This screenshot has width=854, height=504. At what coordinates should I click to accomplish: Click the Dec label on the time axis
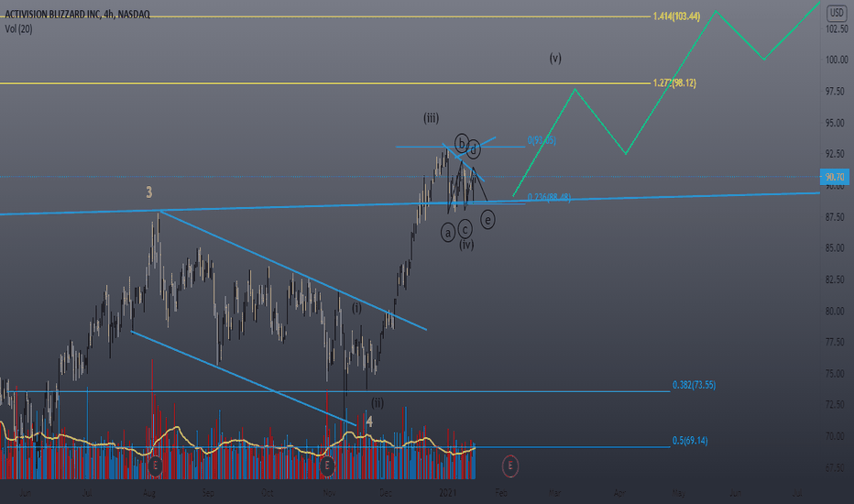pyautogui.click(x=386, y=493)
